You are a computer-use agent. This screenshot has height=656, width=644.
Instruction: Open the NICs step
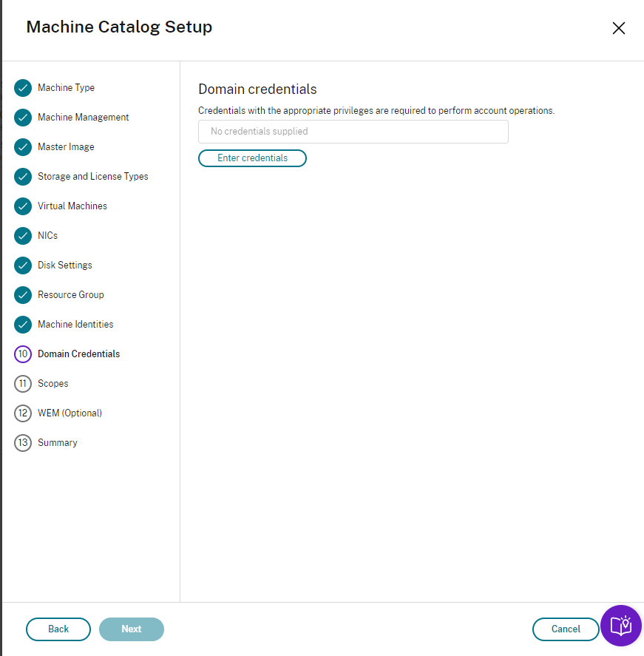tap(47, 236)
